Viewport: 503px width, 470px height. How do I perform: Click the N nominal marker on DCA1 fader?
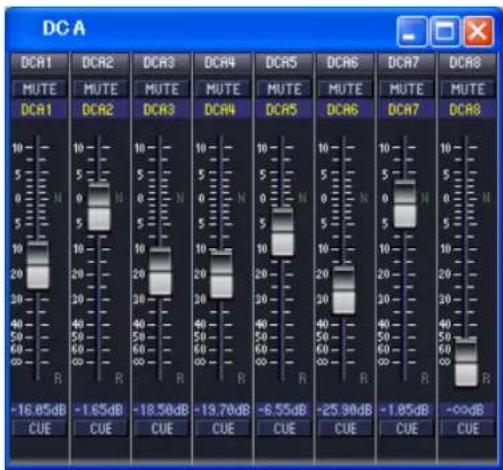58,198
